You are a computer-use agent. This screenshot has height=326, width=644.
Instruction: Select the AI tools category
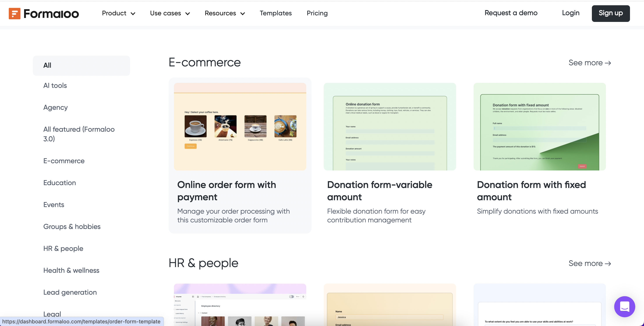pos(55,85)
